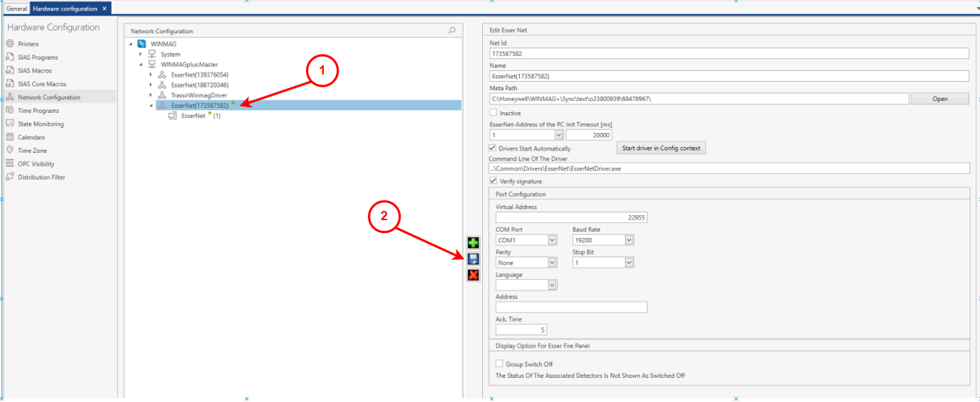Collapse the WINMAG root tree node
The height and width of the screenshot is (402, 980).
click(x=131, y=44)
